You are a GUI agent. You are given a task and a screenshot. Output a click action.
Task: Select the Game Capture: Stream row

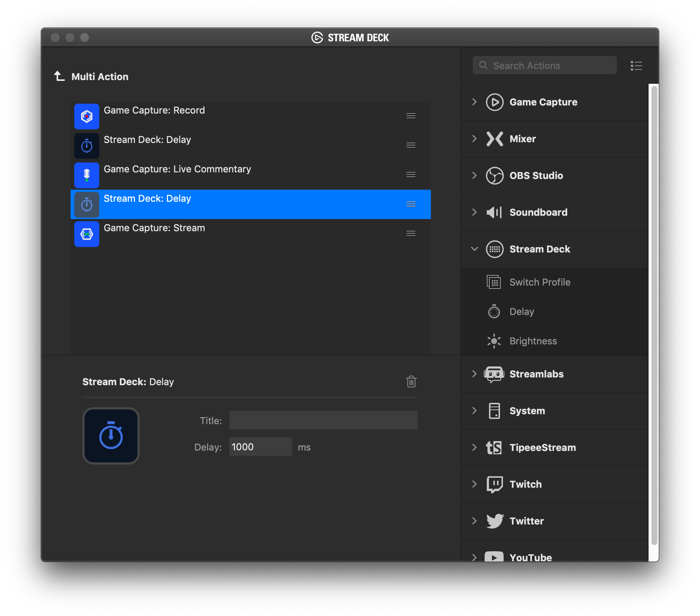coord(251,234)
